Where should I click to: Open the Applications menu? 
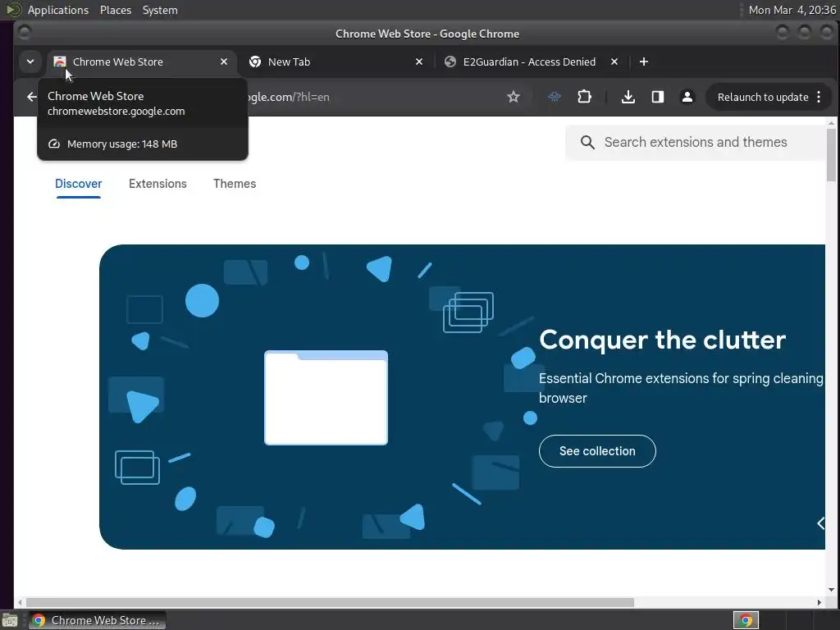(58, 10)
